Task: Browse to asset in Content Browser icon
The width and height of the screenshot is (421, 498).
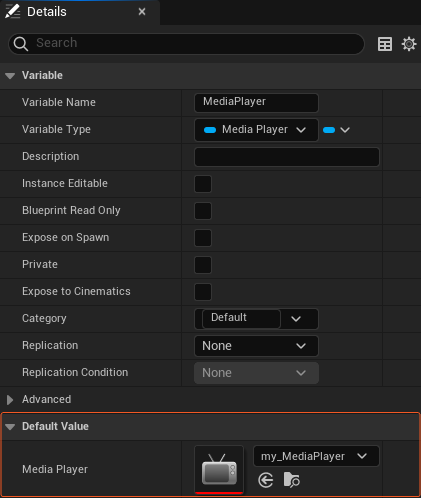Action: click(291, 480)
